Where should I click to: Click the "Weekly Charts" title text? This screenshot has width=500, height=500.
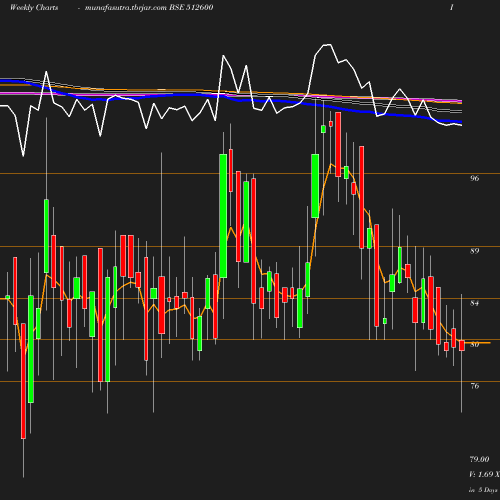(x=34, y=7)
